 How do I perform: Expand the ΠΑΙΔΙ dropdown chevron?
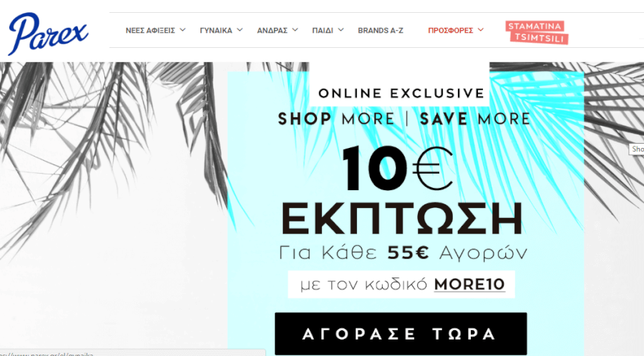[341, 30]
